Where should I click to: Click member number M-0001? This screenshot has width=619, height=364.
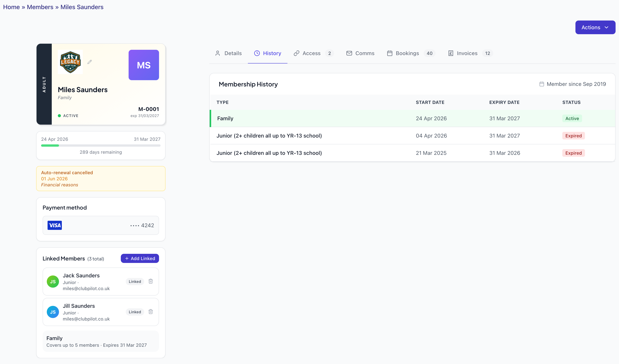tap(149, 109)
